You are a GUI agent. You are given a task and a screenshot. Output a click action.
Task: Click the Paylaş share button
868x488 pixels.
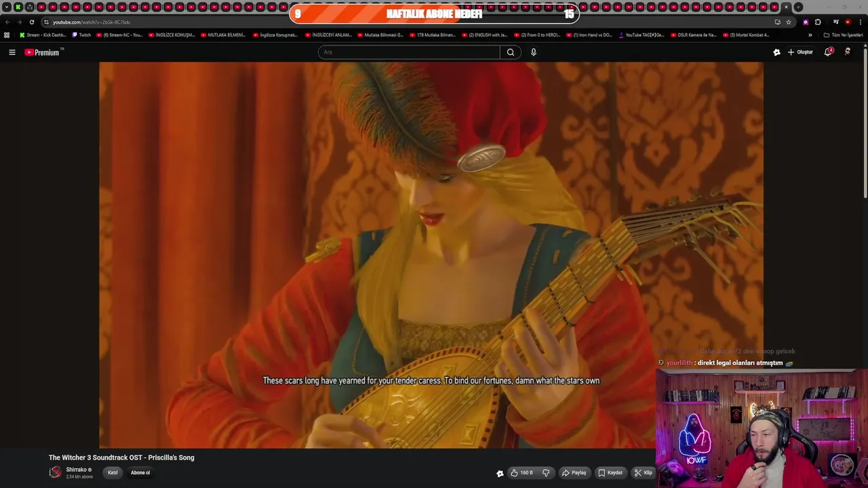[x=574, y=472]
